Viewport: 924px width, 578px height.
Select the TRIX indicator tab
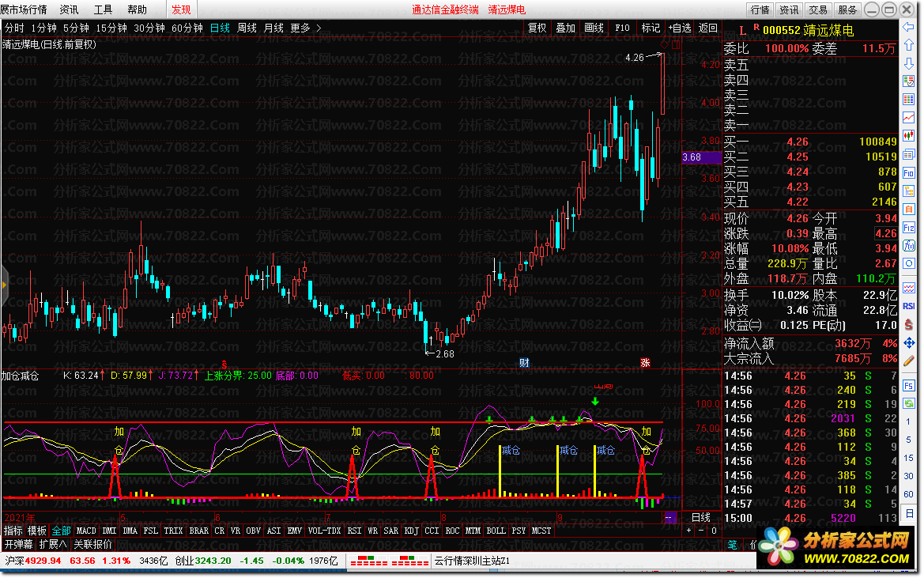pyautogui.click(x=173, y=531)
